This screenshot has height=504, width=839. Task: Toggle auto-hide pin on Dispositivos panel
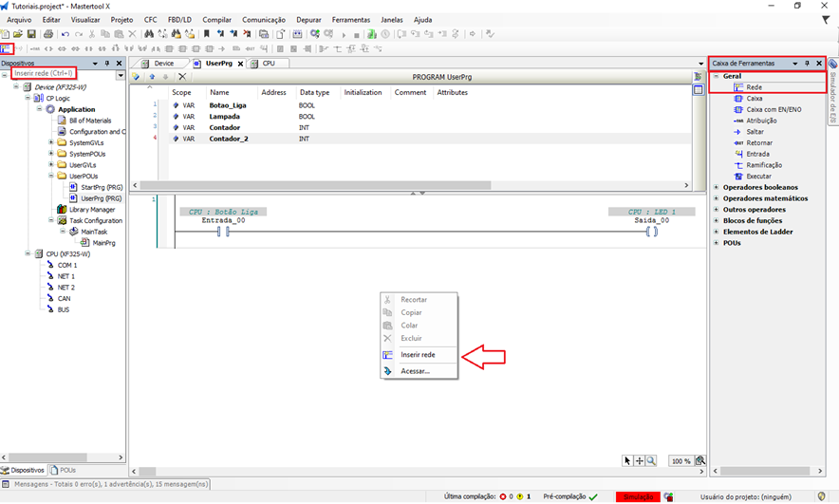[107, 64]
